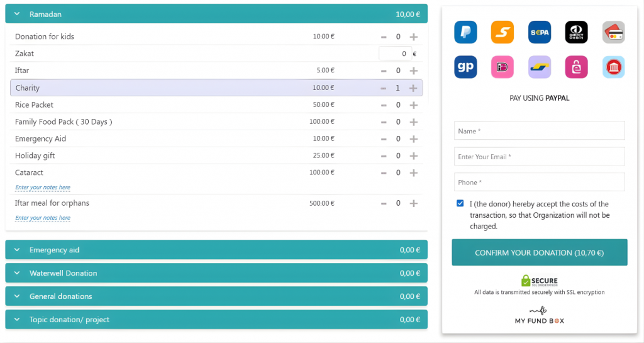Choose iDEAL payment option

point(502,67)
